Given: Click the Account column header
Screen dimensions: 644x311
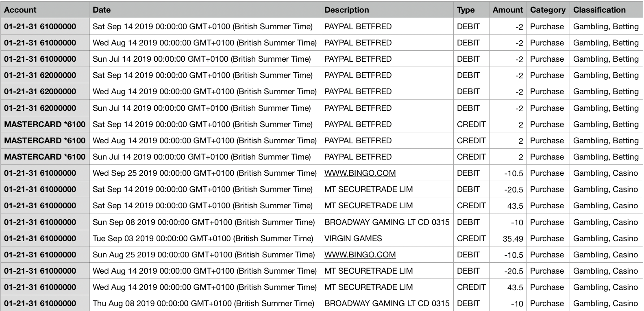Looking at the screenshot, I should (x=20, y=10).
